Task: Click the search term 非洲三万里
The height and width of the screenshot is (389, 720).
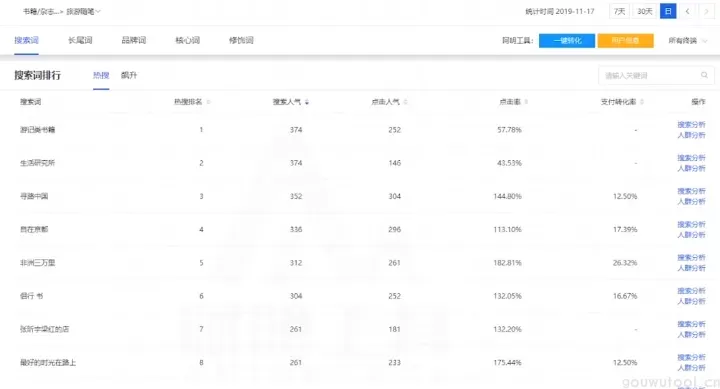Action: [x=37, y=263]
